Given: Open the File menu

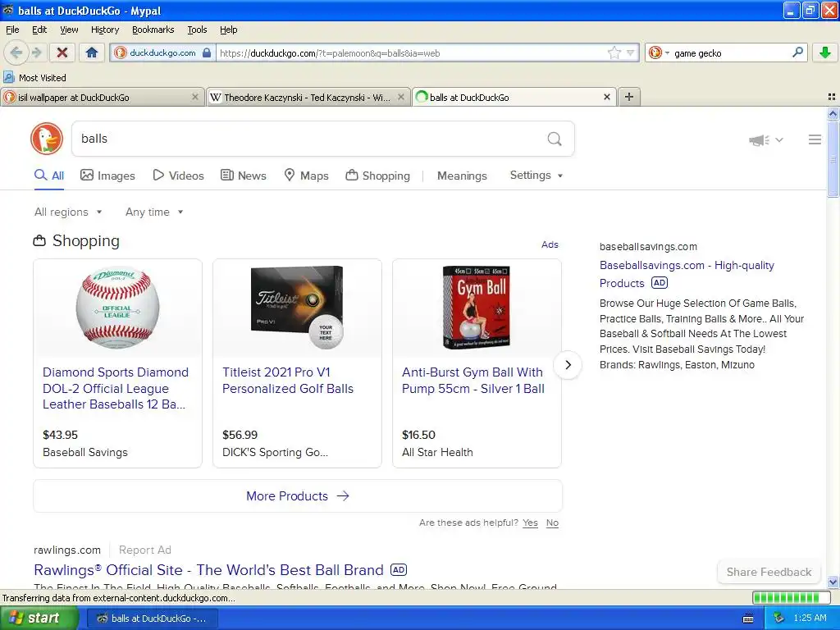Looking at the screenshot, I should coord(12,30).
